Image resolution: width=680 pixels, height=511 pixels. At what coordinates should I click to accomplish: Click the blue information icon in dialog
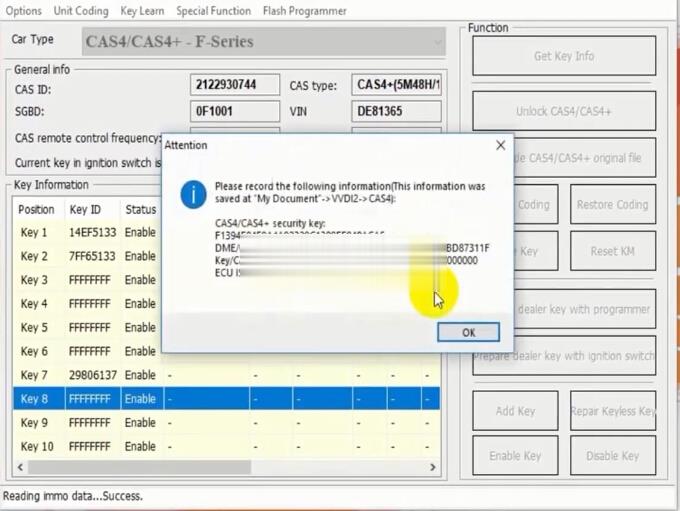[193, 194]
